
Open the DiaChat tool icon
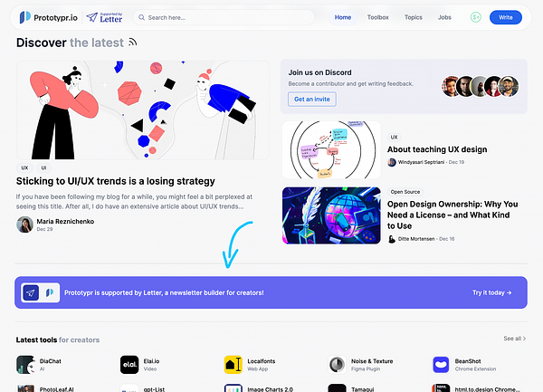coord(25,365)
